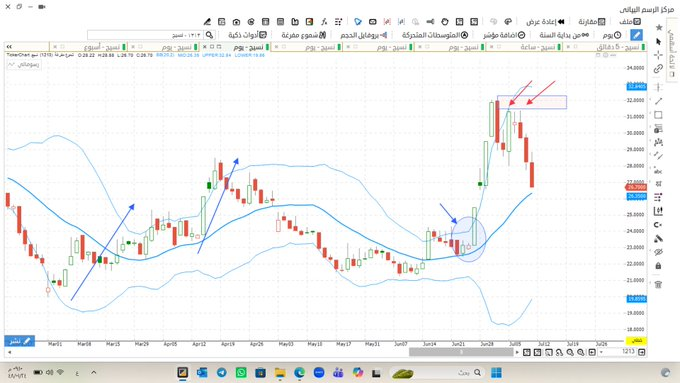Click the blue pencil drawing mode button

(x=636, y=35)
